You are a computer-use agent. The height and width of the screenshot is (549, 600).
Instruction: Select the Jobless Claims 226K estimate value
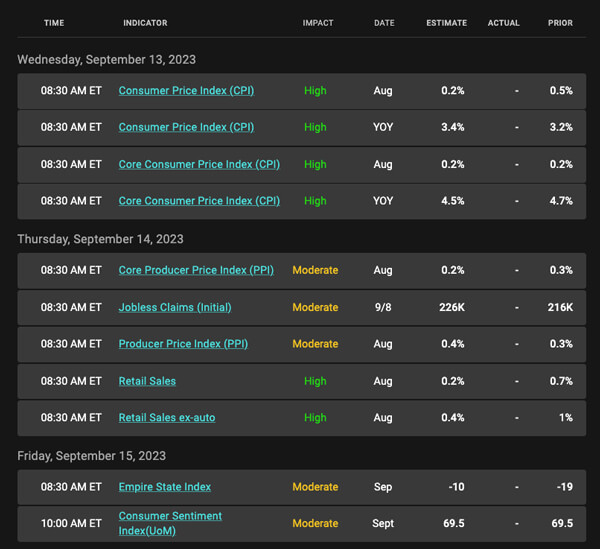tap(452, 307)
